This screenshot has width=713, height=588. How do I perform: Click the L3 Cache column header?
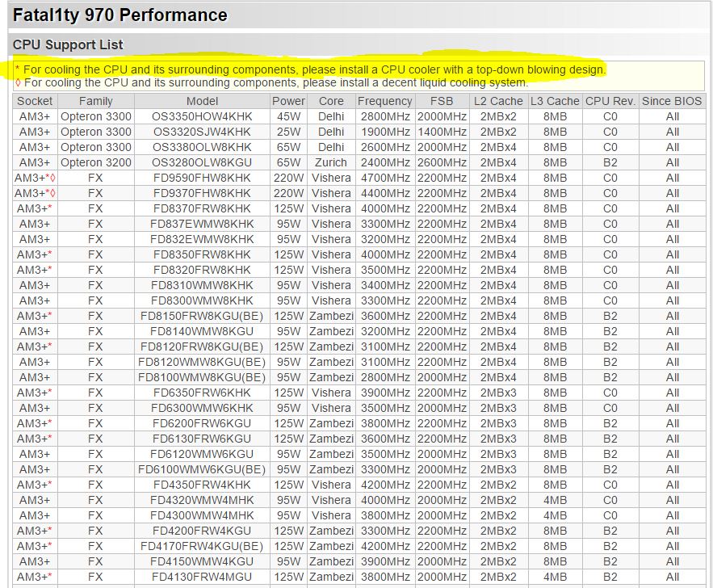coord(555,101)
